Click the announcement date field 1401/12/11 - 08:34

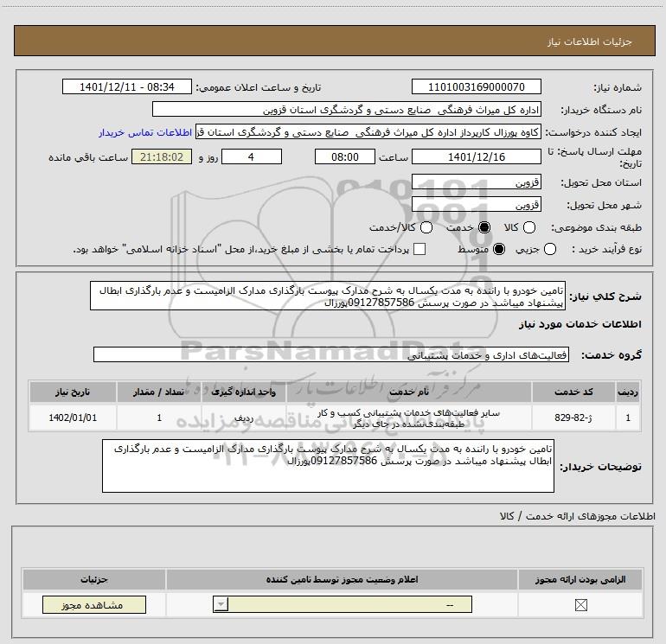tap(127, 86)
